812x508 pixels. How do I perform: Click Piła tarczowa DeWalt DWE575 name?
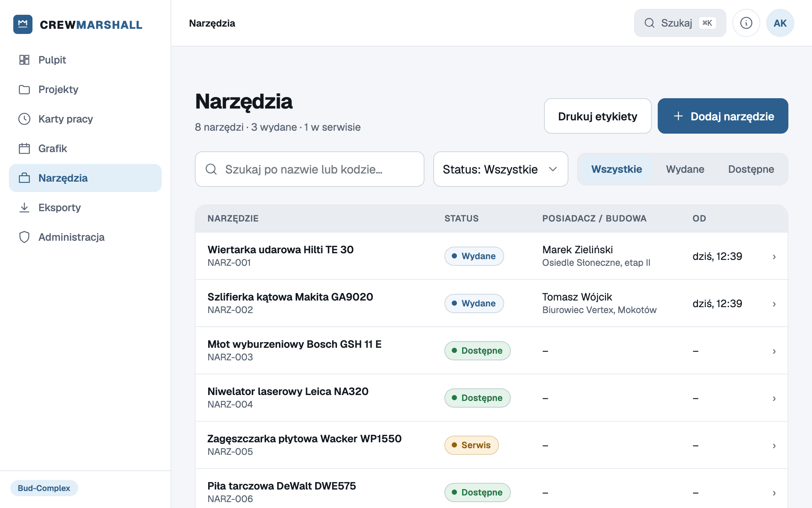click(x=282, y=486)
